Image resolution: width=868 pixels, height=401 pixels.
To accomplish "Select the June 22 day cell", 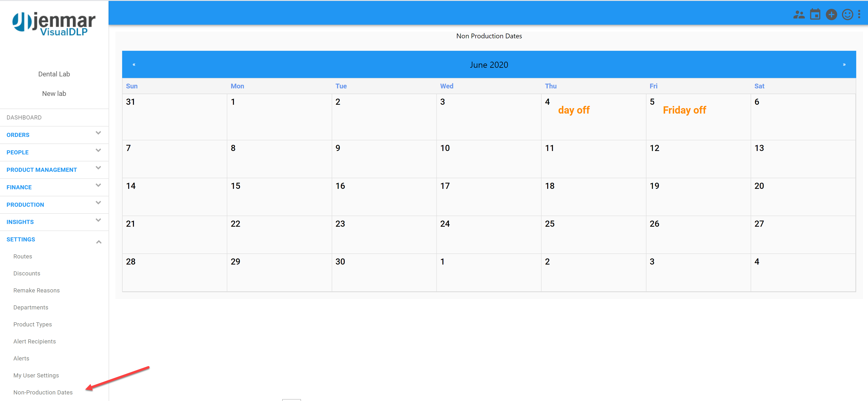I will (279, 234).
